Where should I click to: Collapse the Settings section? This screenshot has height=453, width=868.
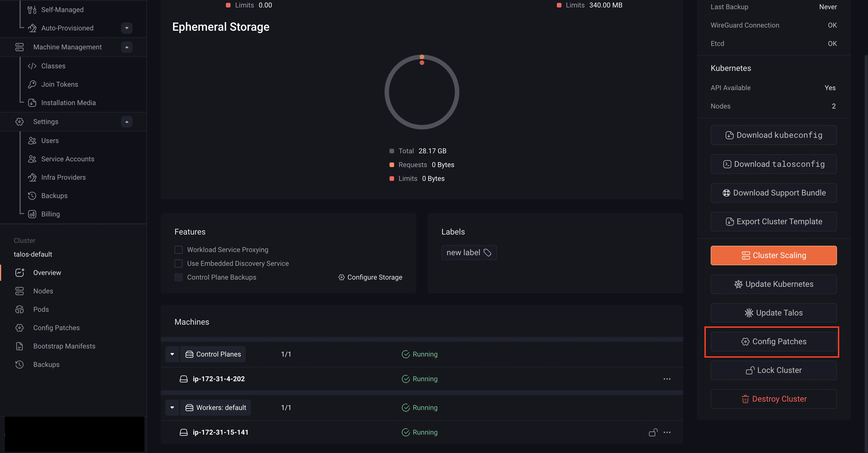tap(127, 121)
